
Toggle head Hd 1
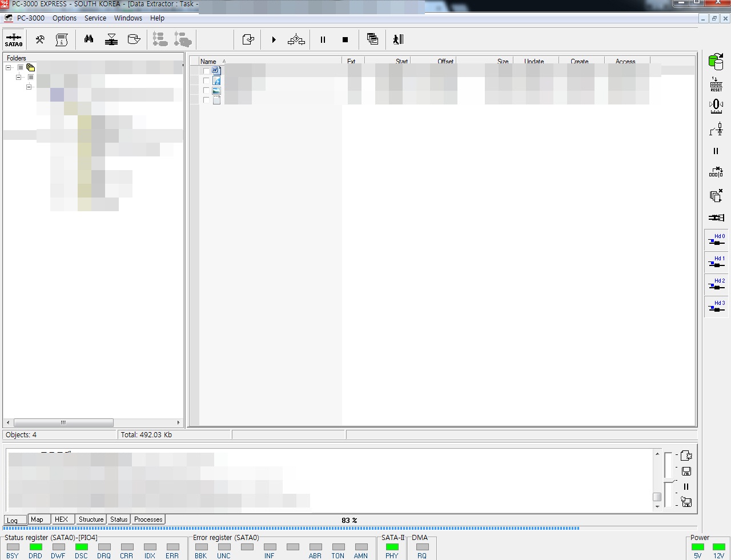pyautogui.click(x=716, y=262)
